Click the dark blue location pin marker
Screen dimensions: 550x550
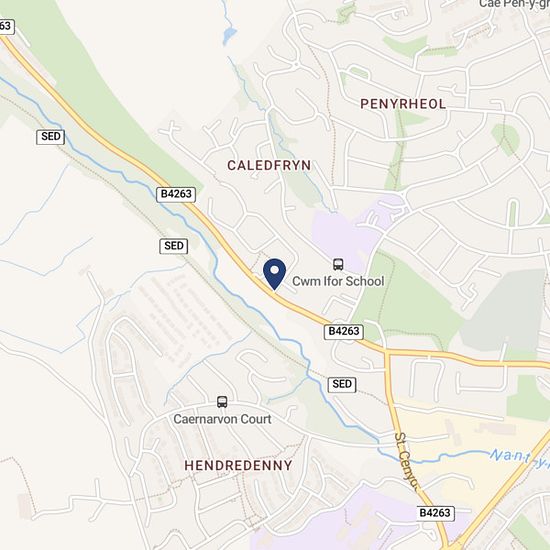pos(274,274)
